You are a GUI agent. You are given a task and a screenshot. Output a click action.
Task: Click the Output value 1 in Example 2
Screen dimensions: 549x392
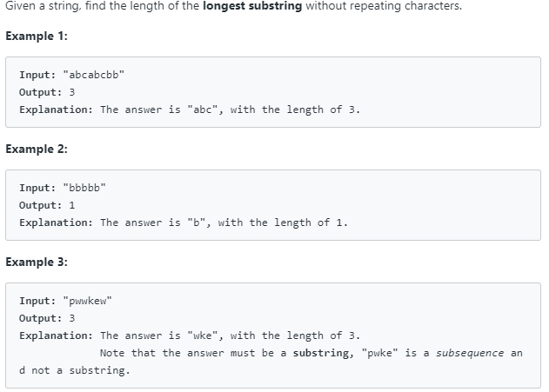coord(71,205)
